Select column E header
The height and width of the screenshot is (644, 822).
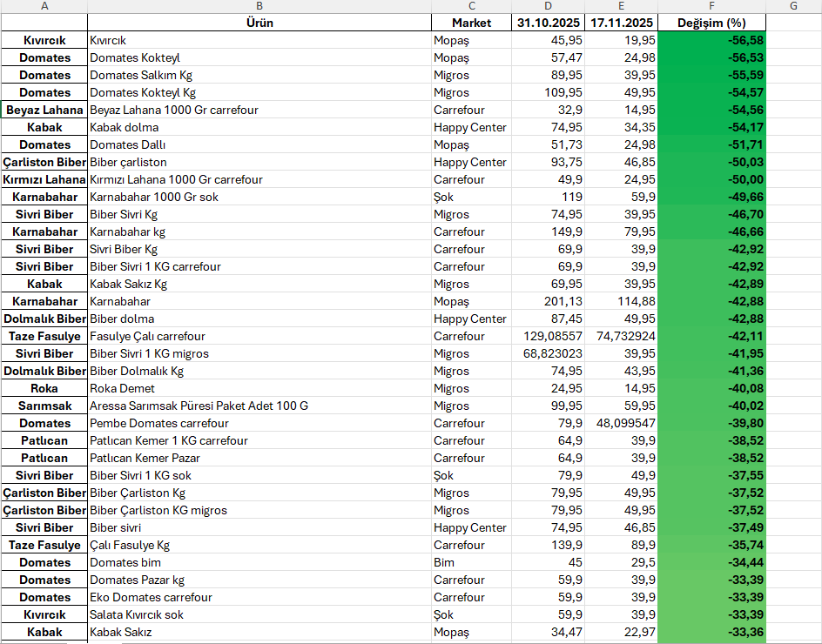(621, 6)
